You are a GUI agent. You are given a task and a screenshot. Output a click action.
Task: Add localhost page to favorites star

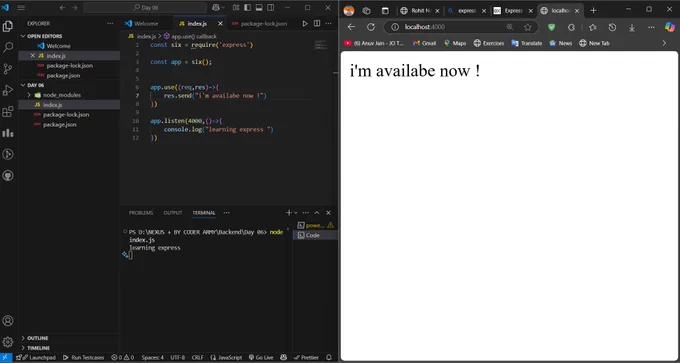[x=527, y=27]
